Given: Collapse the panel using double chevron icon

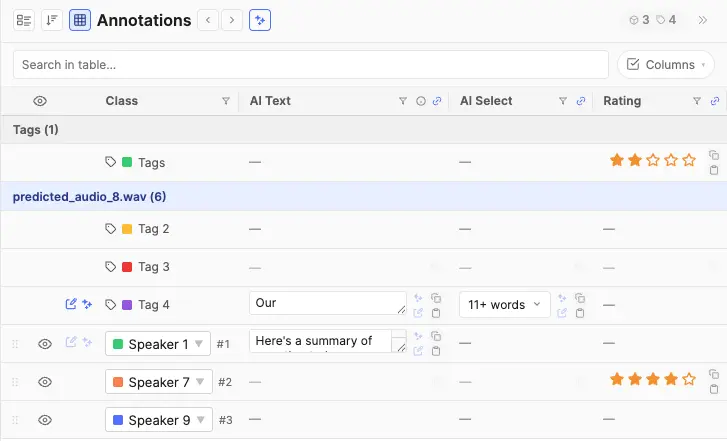Looking at the screenshot, I should coord(703,20).
